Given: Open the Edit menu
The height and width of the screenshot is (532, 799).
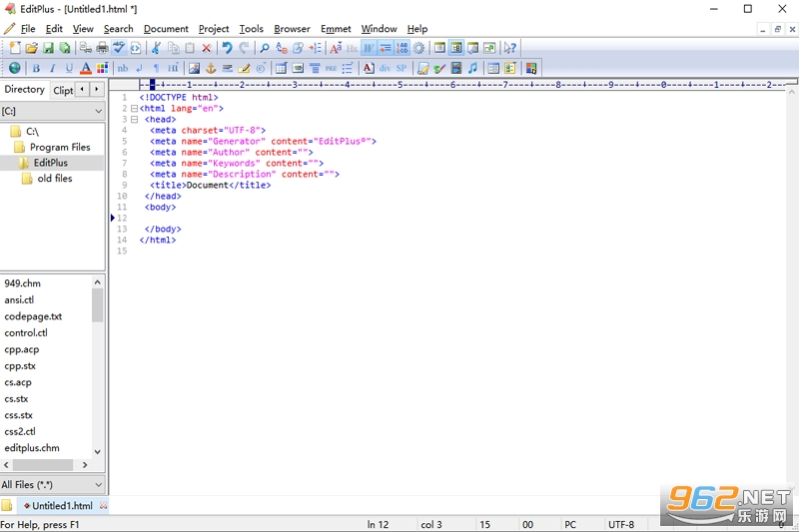Looking at the screenshot, I should coord(54,29).
